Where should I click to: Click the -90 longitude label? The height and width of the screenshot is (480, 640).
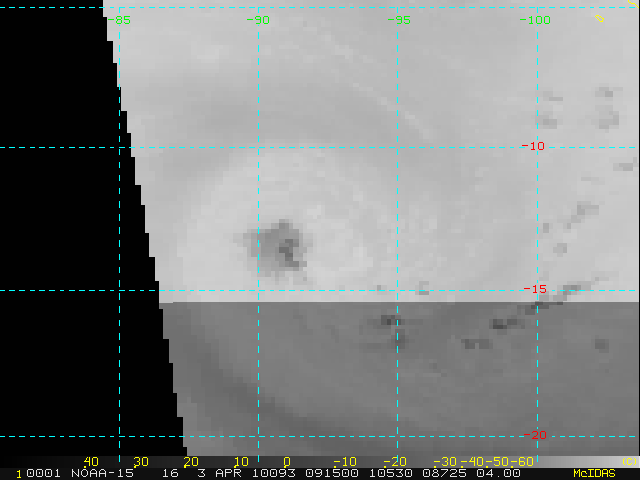click(x=259, y=19)
